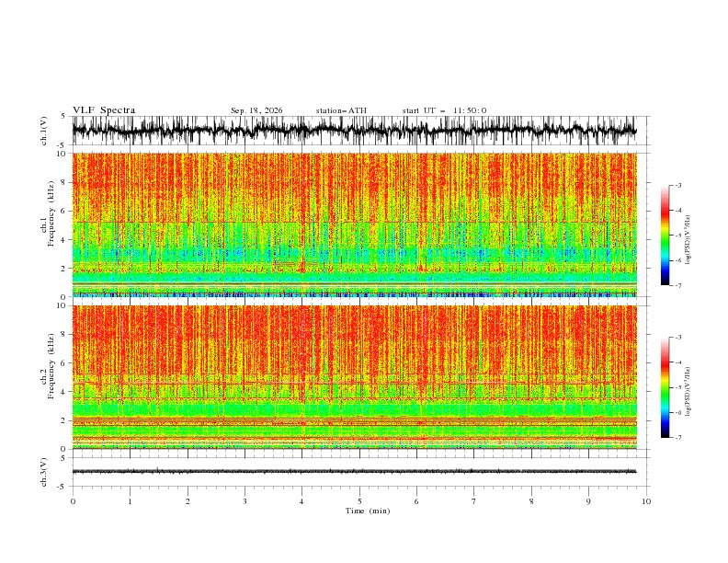Image resolution: width=728 pixels, height=563 pixels.
Task: Click the 'ch.1(V)' waveform axis label
Action: [44, 131]
